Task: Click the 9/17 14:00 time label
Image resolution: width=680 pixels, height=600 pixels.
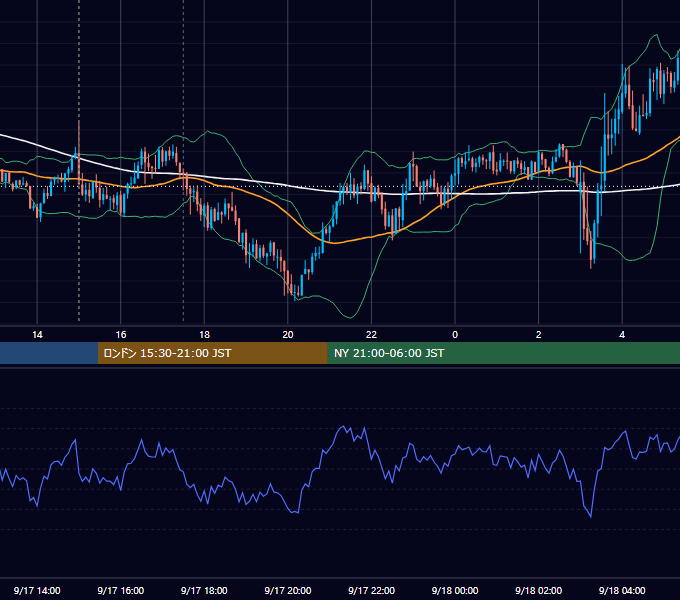Action: (37, 590)
